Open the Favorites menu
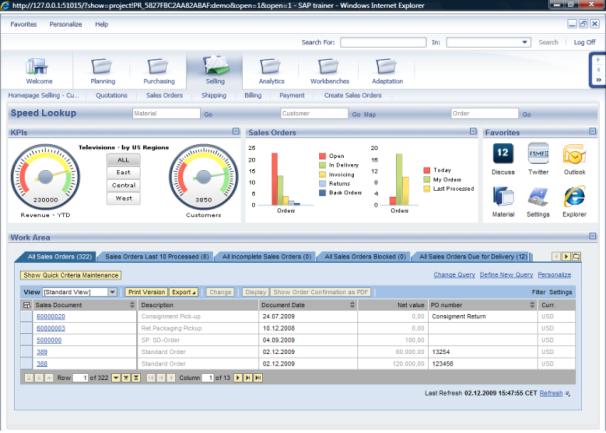 coord(24,24)
